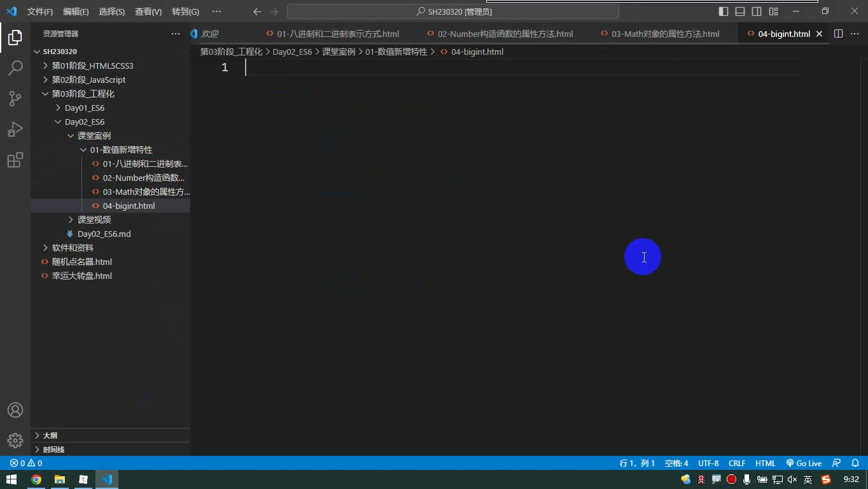Image resolution: width=868 pixels, height=489 pixels.
Task: Click the command center search box
Action: [x=453, y=11]
